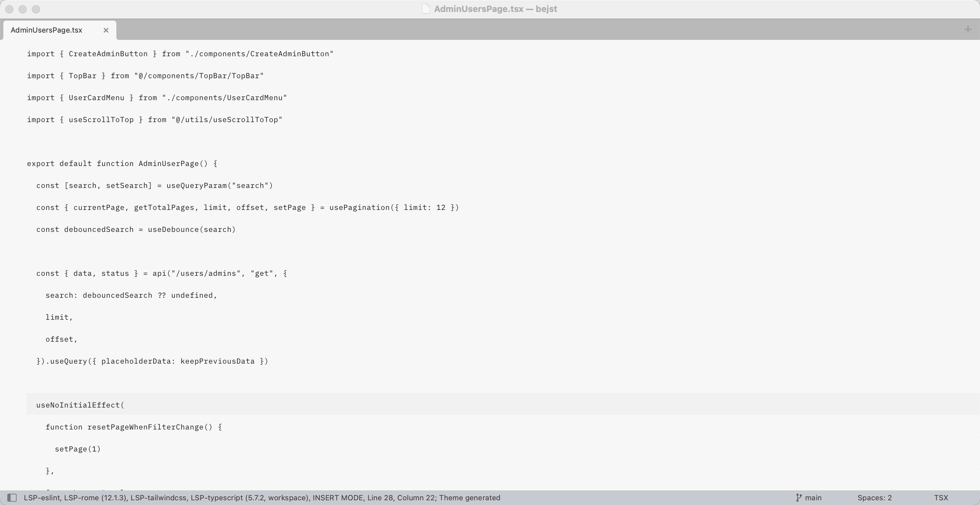Image resolution: width=980 pixels, height=505 pixels.
Task: Change indentation via Spaces: 2
Action: click(x=874, y=498)
